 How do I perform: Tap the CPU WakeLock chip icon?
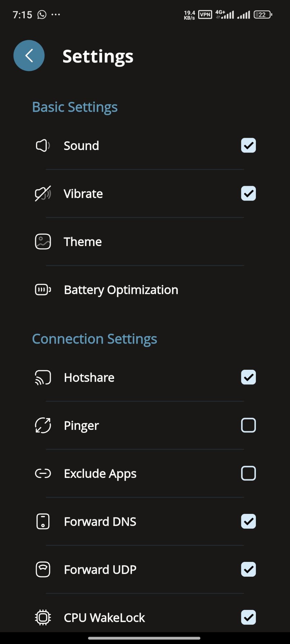pos(43,617)
